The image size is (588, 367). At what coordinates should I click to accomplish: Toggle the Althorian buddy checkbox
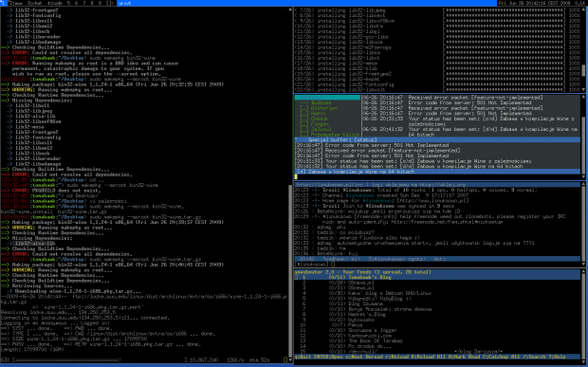[x=303, y=108]
